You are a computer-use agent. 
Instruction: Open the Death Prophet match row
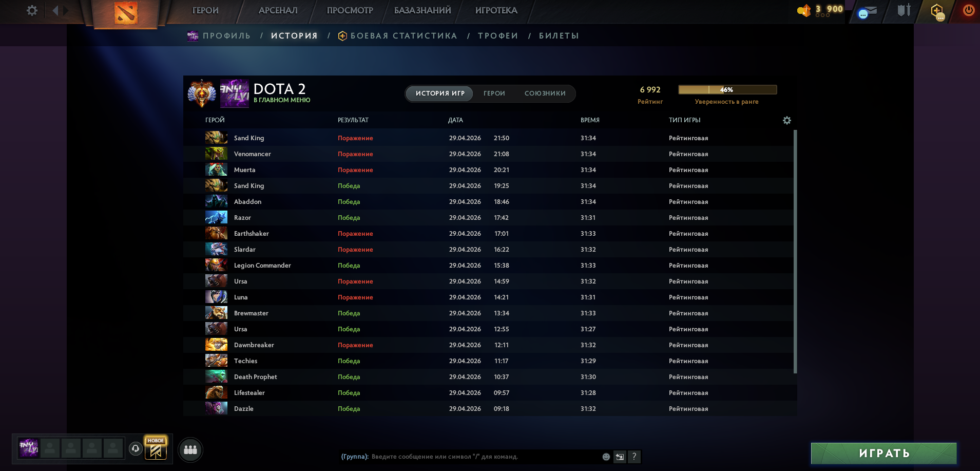pyautogui.click(x=488, y=377)
